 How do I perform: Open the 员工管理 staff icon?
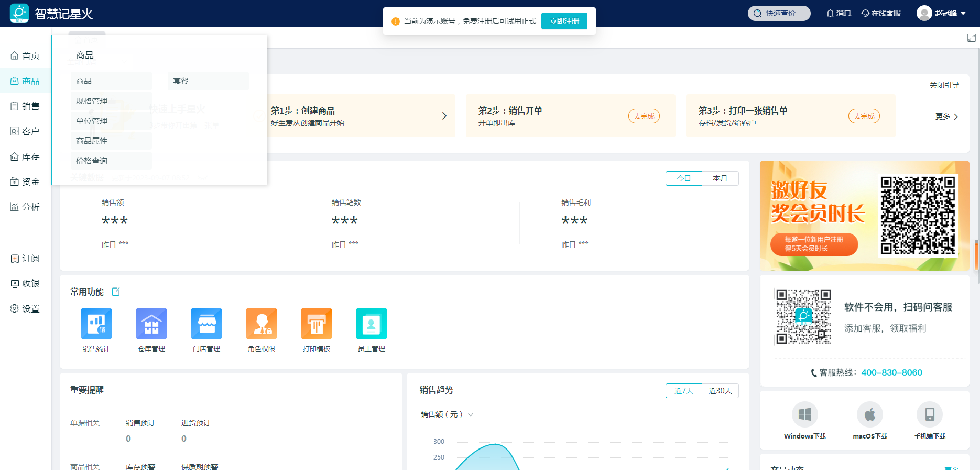[371, 324]
